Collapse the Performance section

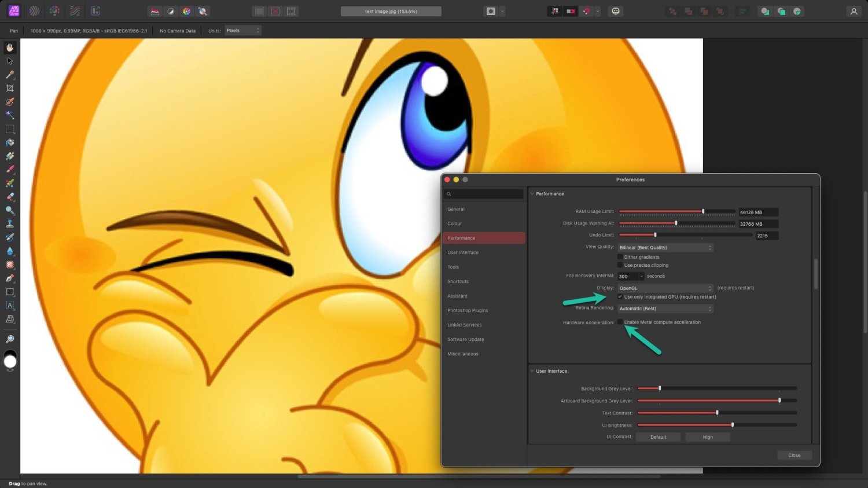[532, 194]
